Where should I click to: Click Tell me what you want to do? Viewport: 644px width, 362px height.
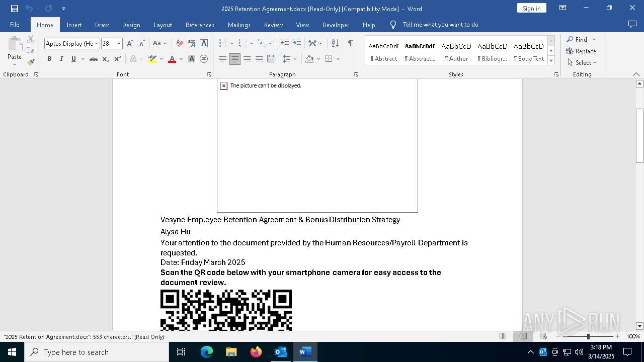click(440, 25)
